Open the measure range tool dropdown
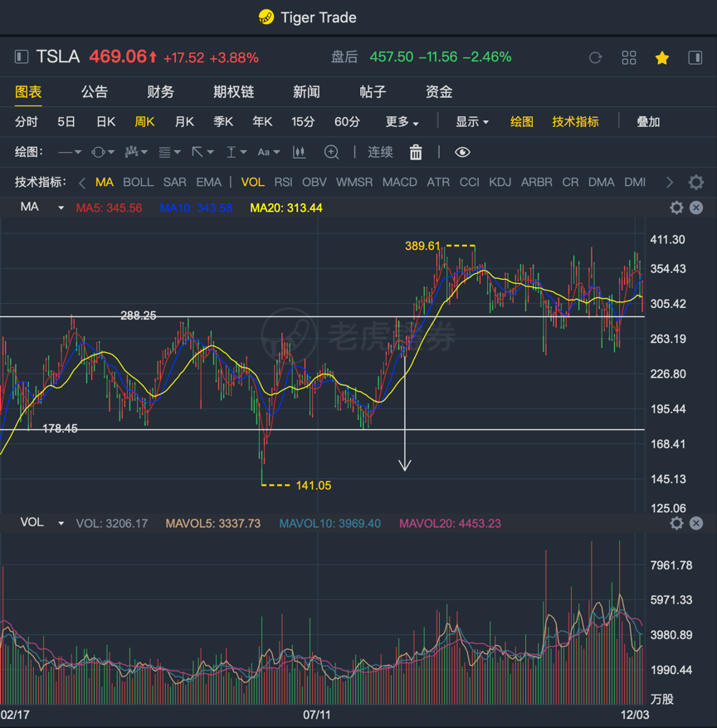The width and height of the screenshot is (717, 728). click(x=237, y=152)
